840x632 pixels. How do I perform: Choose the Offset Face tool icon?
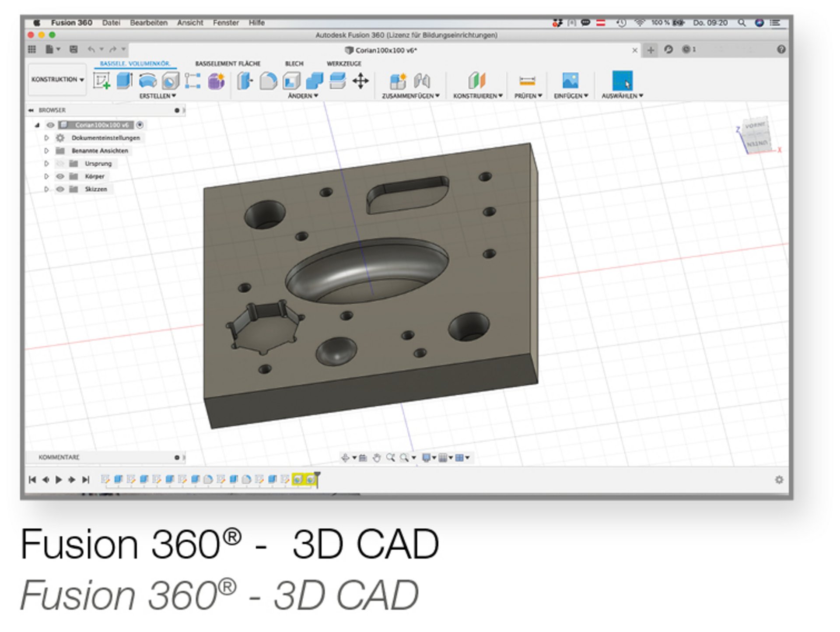(337, 81)
